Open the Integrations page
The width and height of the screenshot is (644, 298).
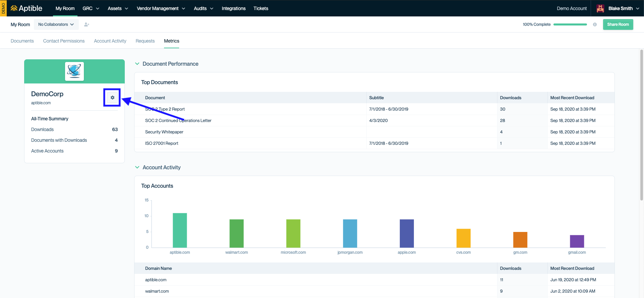coord(233,8)
